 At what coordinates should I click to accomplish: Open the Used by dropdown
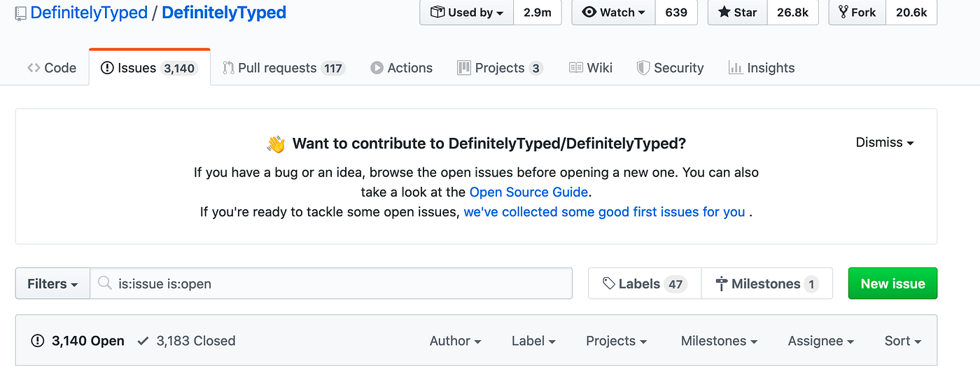[466, 13]
